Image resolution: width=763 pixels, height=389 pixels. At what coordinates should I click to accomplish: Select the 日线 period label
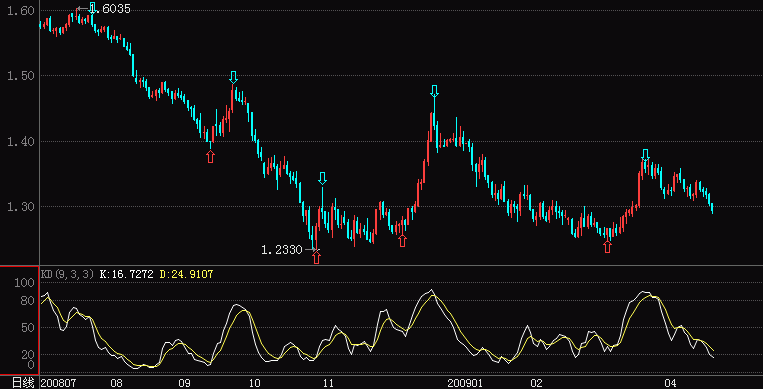[x=23, y=383]
